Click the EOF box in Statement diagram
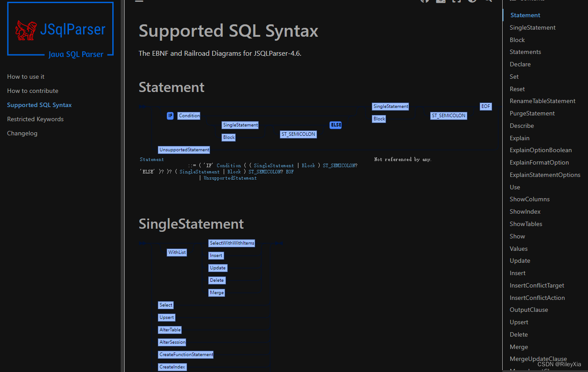The width and height of the screenshot is (588, 372). click(x=486, y=107)
